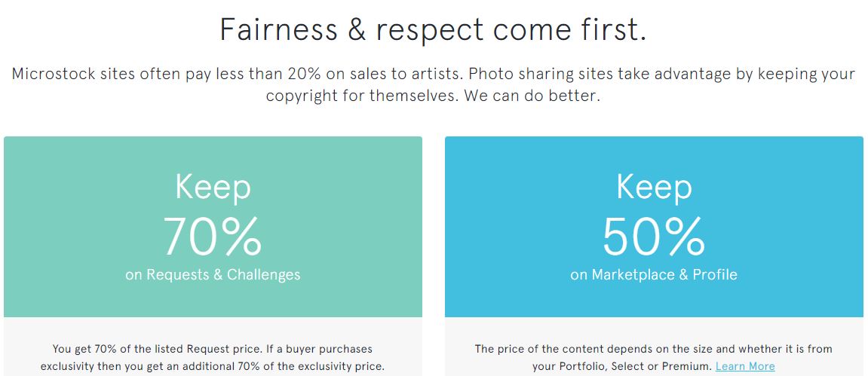Click 'on Marketplace & Profile' caption
This screenshot has height=376, width=868.
click(654, 274)
